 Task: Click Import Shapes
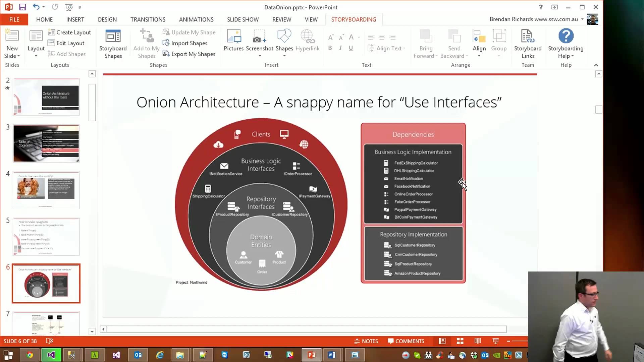(185, 43)
